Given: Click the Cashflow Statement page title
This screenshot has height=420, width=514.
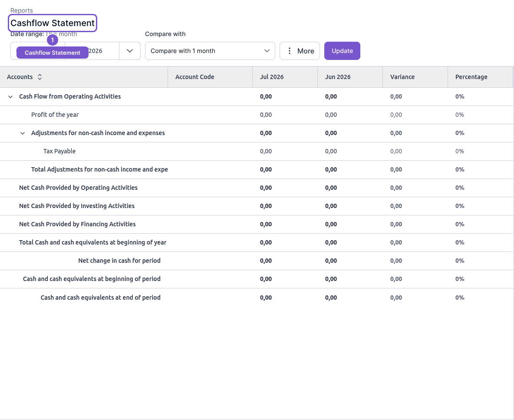Looking at the screenshot, I should click(53, 23).
